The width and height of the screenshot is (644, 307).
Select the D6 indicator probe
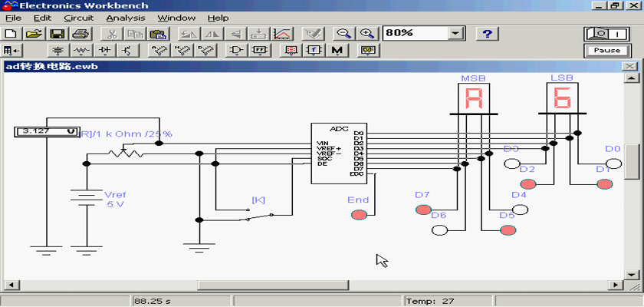(439, 230)
